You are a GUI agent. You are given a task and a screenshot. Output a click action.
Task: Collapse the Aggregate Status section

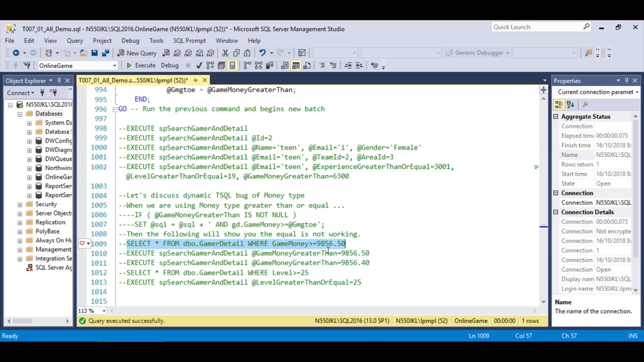(556, 117)
